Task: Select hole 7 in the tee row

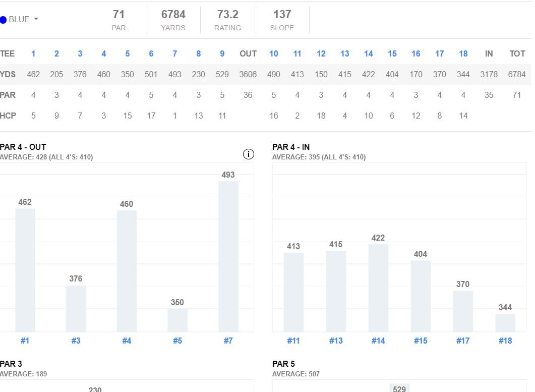Action: point(174,54)
